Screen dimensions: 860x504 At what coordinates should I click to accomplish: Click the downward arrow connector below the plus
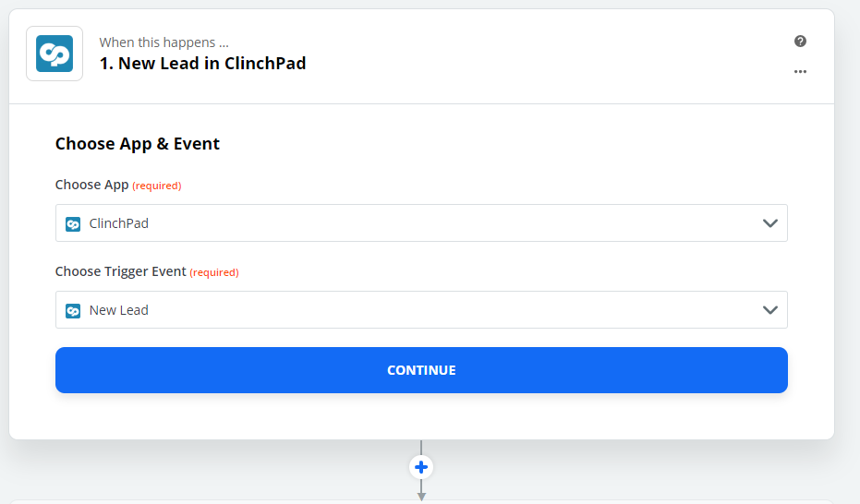(421, 494)
